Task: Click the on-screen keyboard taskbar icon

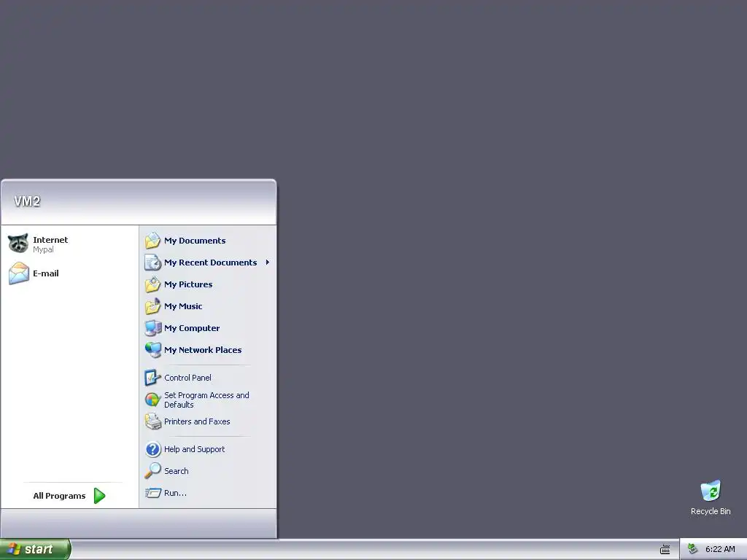Action: point(665,550)
